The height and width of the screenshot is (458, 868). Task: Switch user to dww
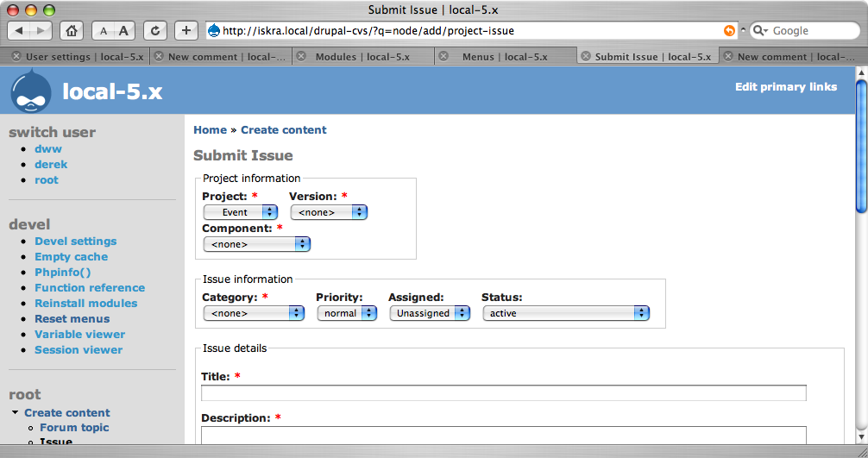[x=48, y=149]
